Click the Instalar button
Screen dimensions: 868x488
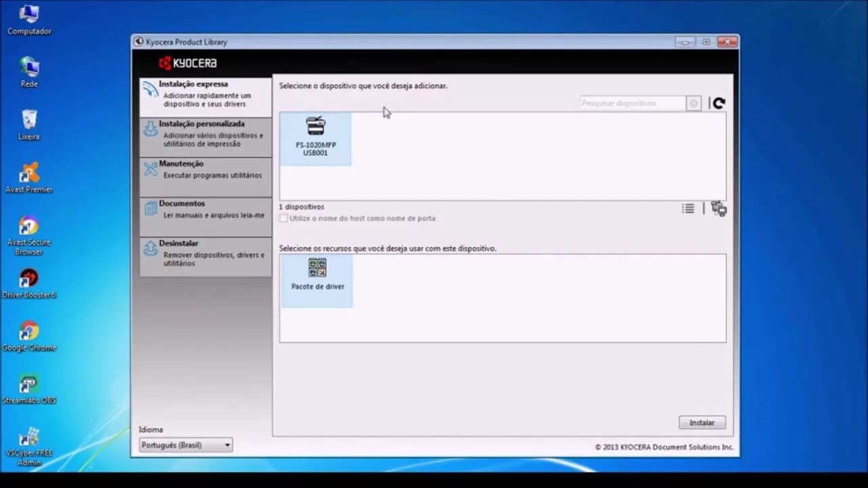(702, 422)
